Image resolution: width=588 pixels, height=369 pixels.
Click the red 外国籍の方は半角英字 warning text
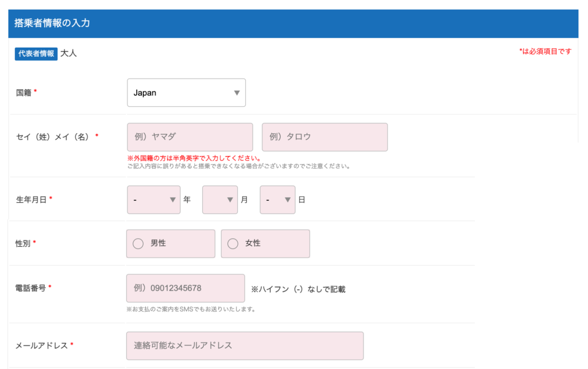194,158
